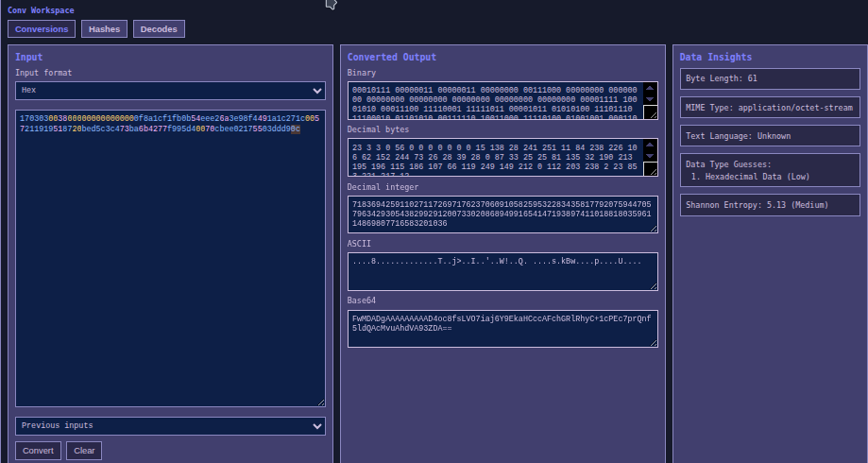Click the Binary label

click(x=362, y=73)
